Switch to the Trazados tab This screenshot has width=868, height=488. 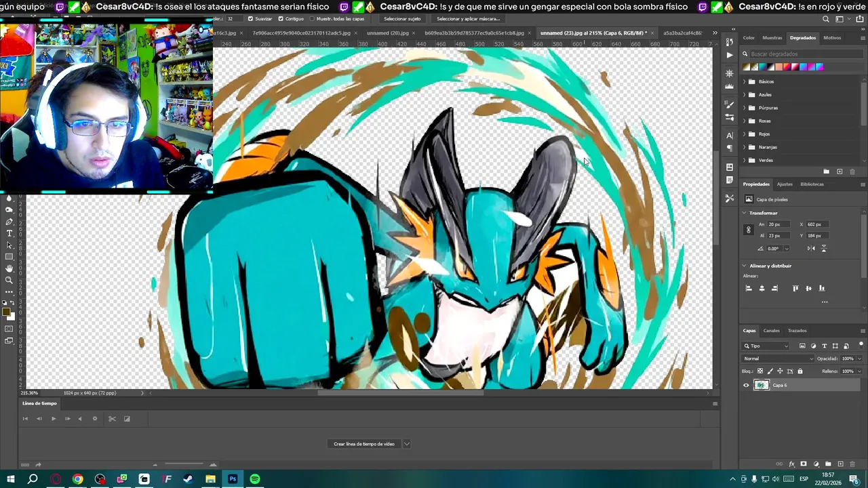pos(797,331)
